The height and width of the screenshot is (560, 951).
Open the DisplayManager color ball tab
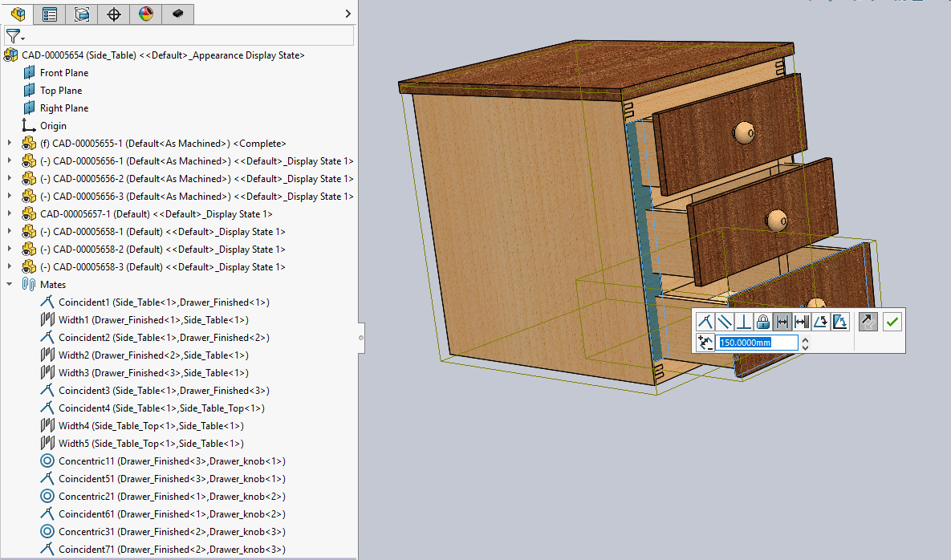(x=145, y=14)
